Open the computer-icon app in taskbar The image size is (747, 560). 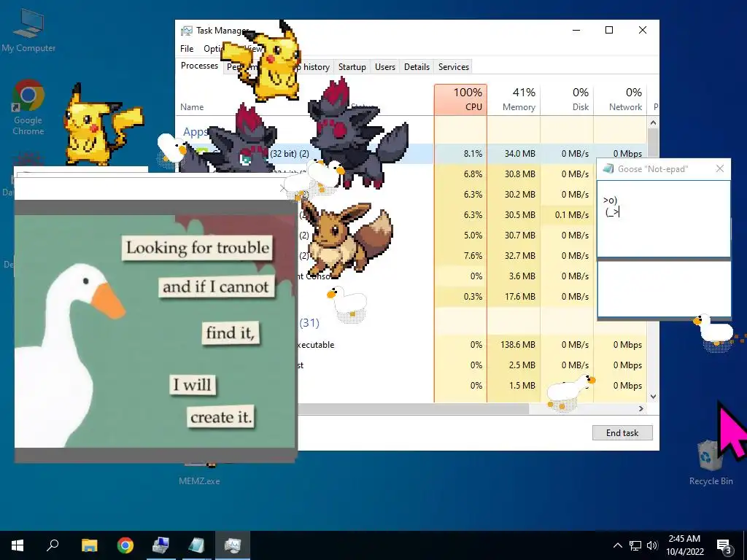point(161,545)
